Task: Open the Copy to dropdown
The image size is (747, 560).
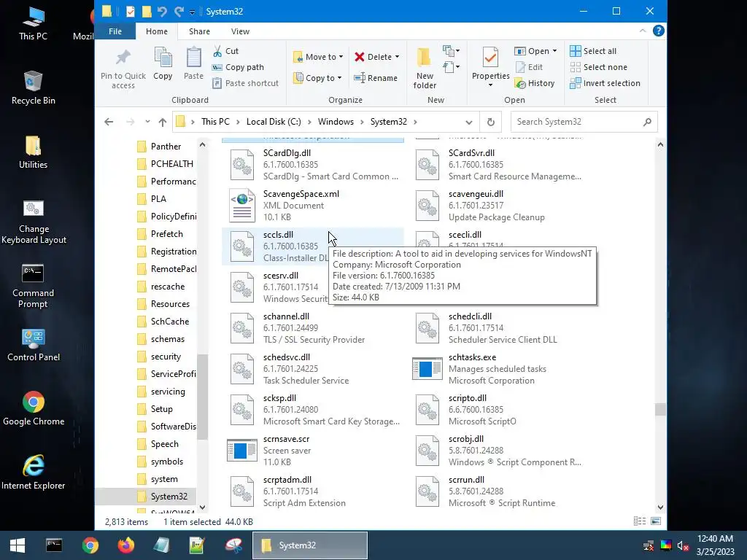Action: click(318, 77)
